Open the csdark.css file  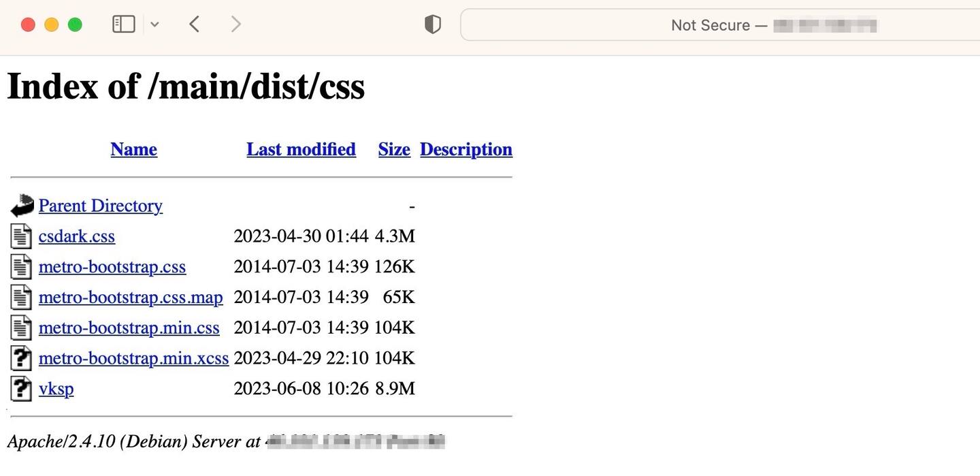tap(76, 236)
